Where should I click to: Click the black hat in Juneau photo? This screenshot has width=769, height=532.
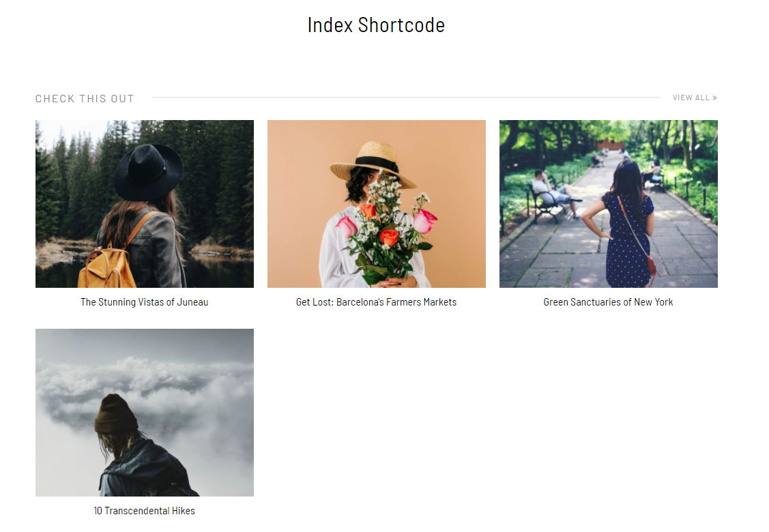tap(149, 172)
